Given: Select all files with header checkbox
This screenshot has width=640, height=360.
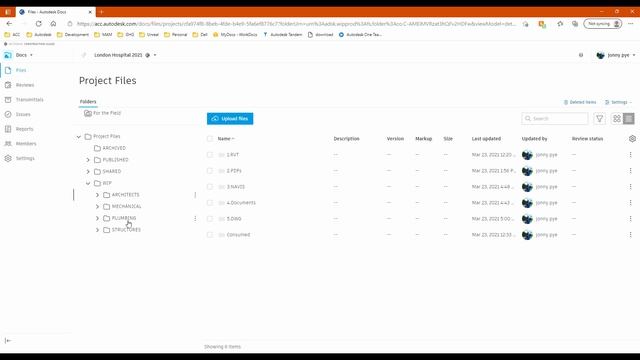Looking at the screenshot, I should click(210, 139).
